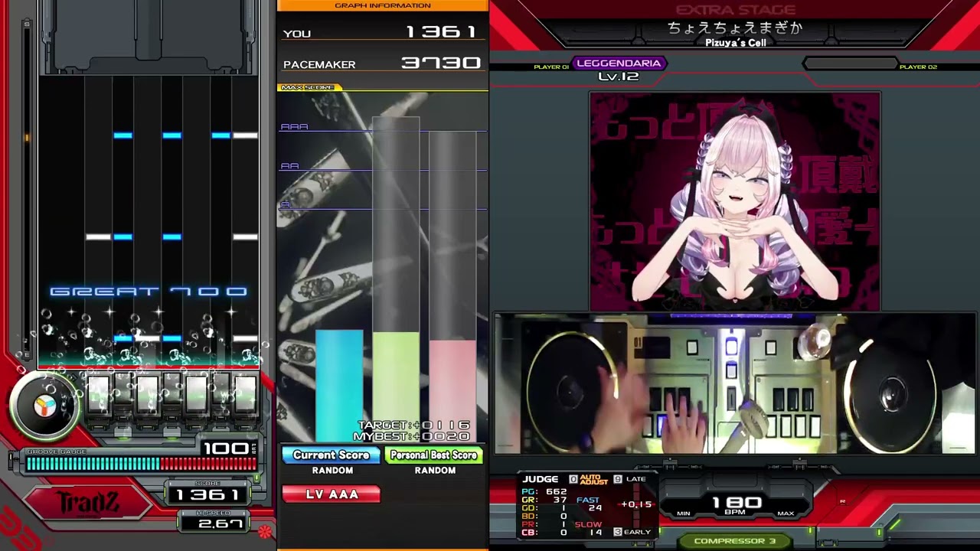Click the GRAPH INFORMATION header
Viewport: 980px width, 551px height.
tap(383, 5)
